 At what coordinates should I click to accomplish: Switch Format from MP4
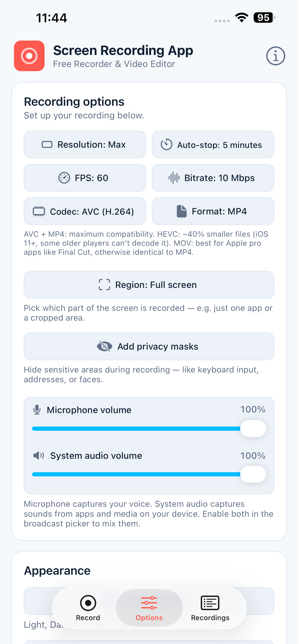pos(213,211)
